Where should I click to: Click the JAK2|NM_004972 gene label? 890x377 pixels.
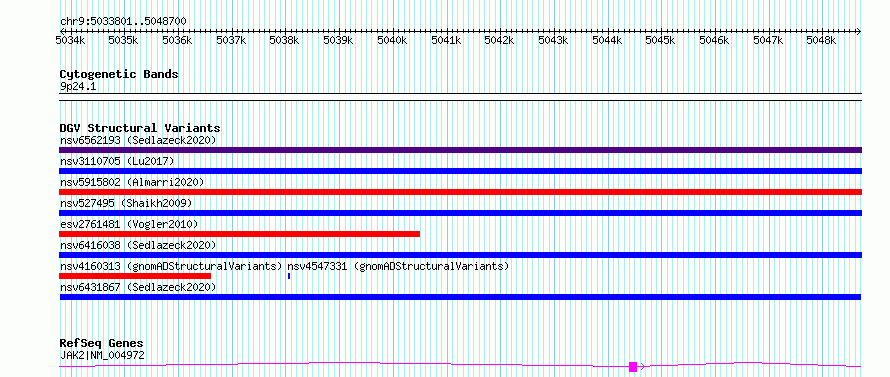[102, 355]
